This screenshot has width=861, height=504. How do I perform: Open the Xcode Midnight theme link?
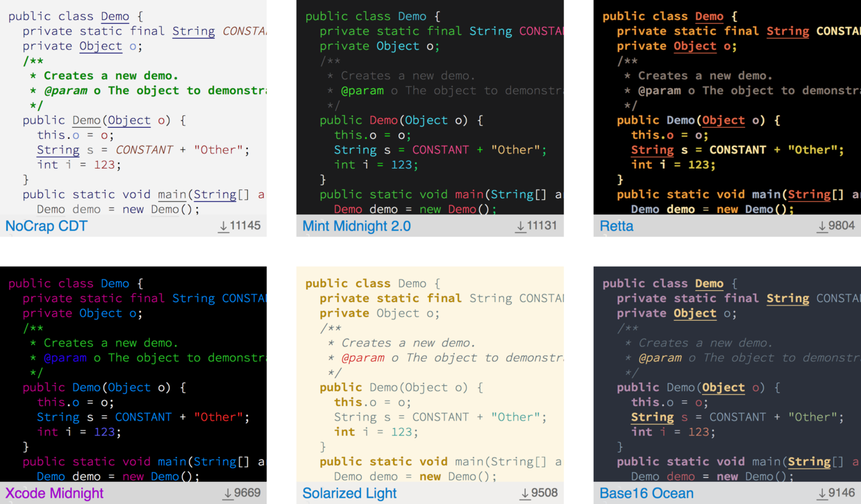pos(54,493)
